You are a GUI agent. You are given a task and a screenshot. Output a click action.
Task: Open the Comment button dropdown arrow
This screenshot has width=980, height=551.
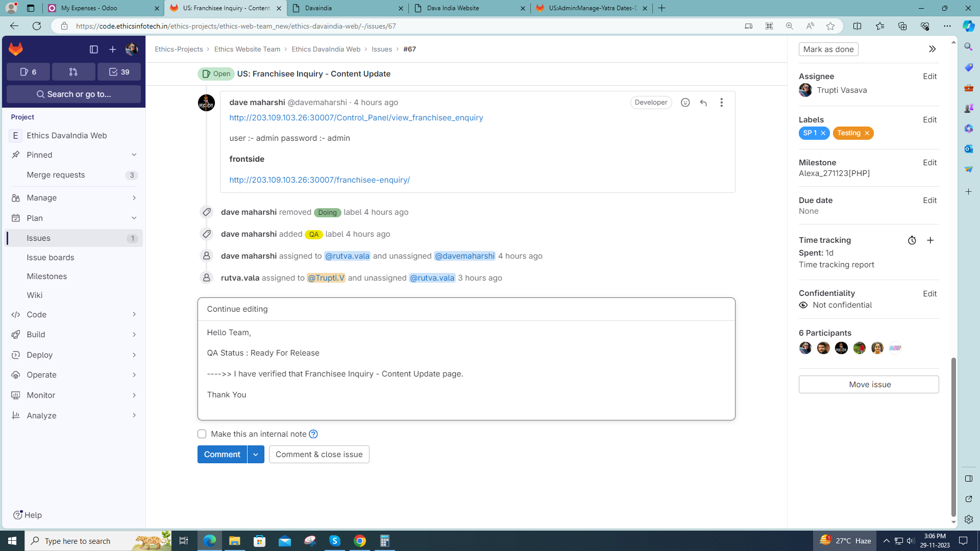pos(256,455)
